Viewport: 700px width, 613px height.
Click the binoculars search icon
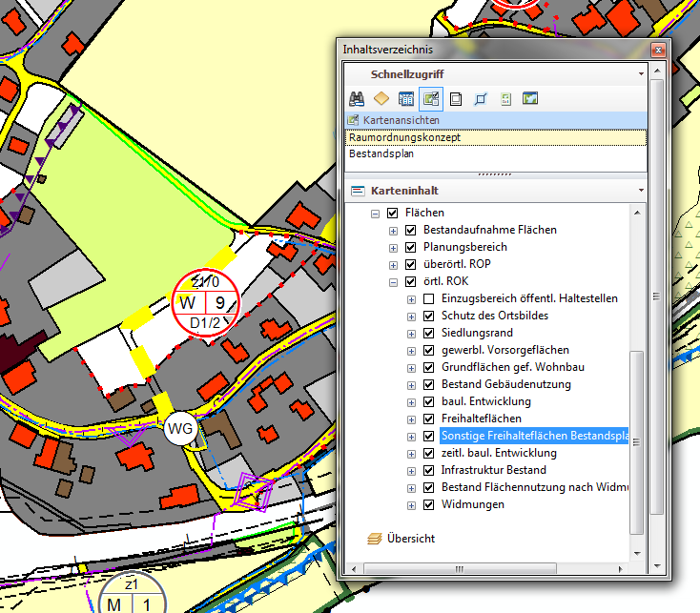[357, 98]
